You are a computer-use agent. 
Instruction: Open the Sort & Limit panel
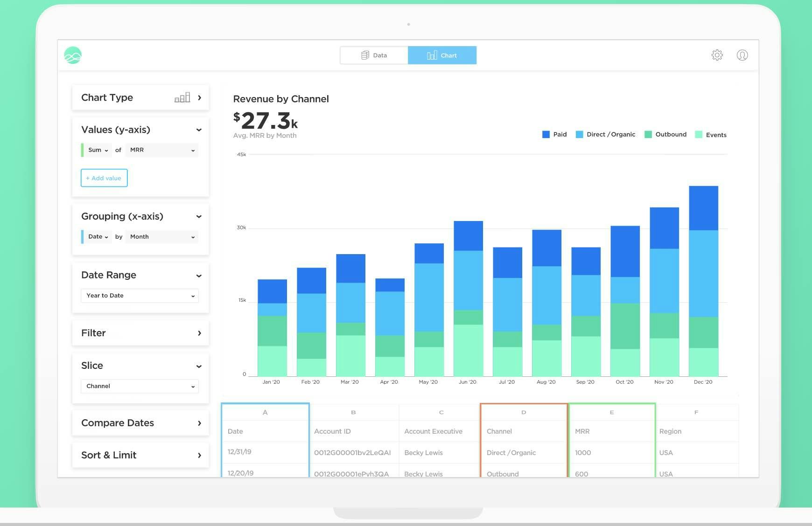(140, 455)
